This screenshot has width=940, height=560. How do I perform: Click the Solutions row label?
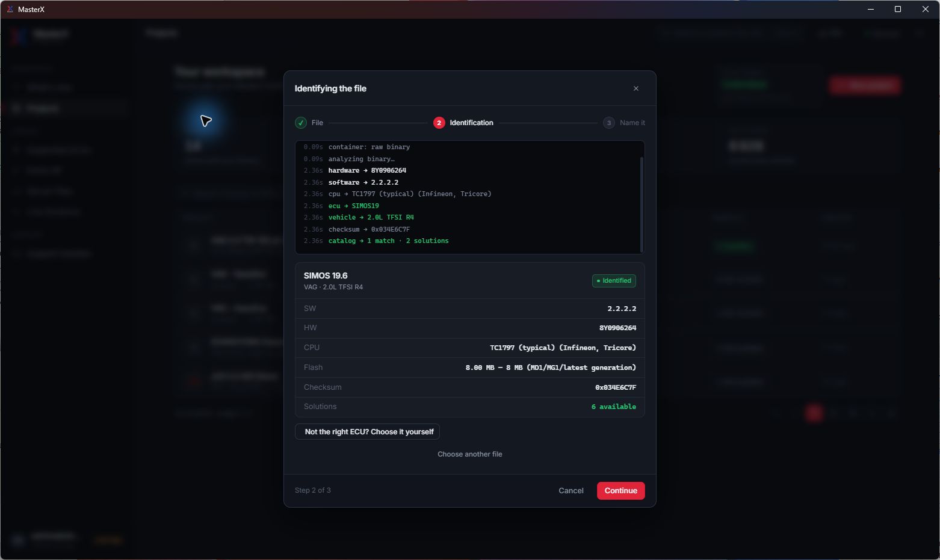point(320,407)
